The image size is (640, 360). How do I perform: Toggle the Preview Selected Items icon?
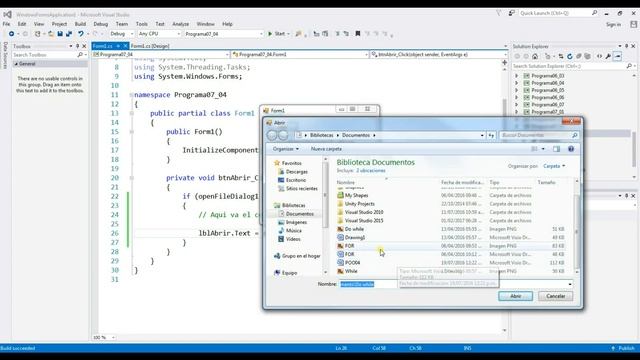click(618, 56)
